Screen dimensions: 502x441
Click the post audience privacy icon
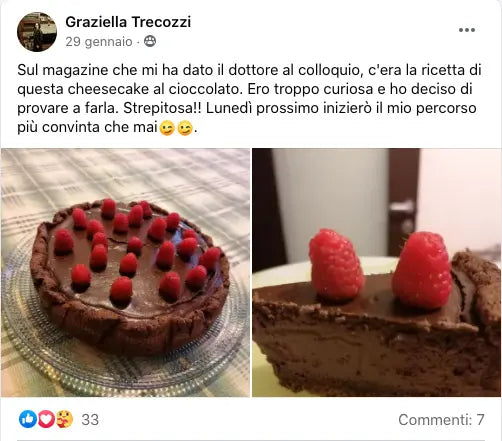coord(150,41)
